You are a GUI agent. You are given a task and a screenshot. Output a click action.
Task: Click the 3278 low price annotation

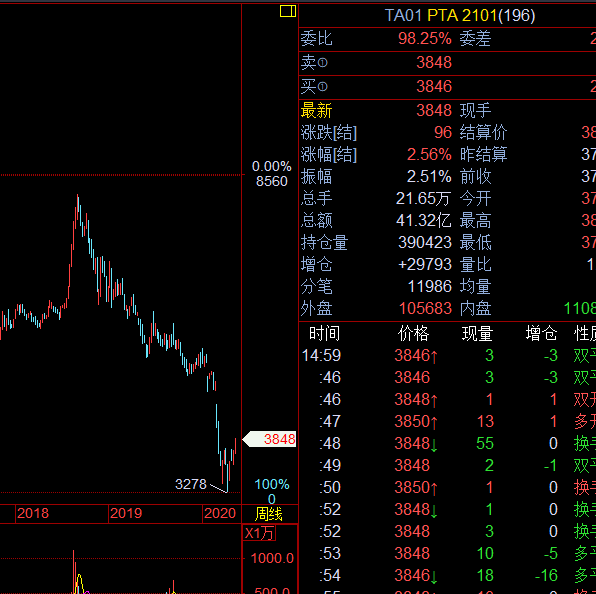(x=191, y=484)
